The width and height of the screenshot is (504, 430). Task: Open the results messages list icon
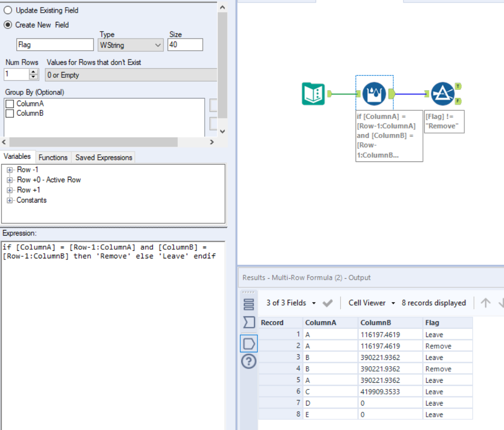coord(249,304)
